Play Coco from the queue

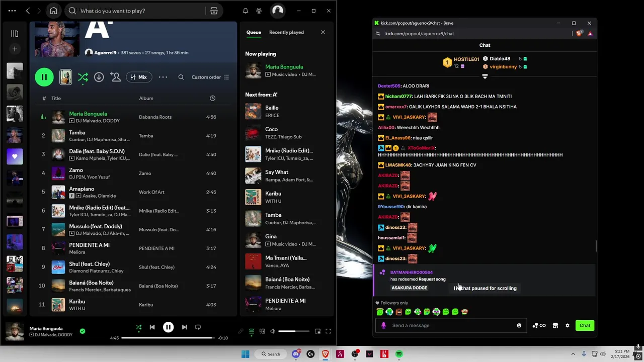(286, 133)
